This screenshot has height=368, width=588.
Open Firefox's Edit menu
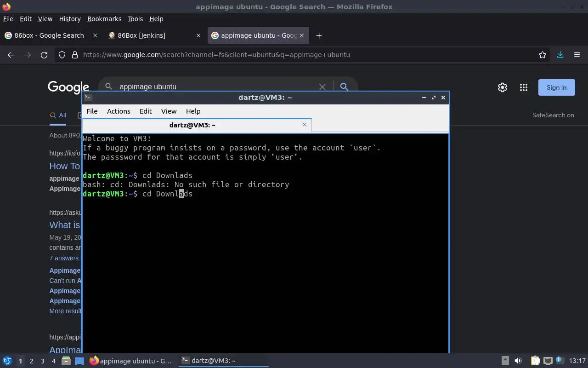pos(26,19)
